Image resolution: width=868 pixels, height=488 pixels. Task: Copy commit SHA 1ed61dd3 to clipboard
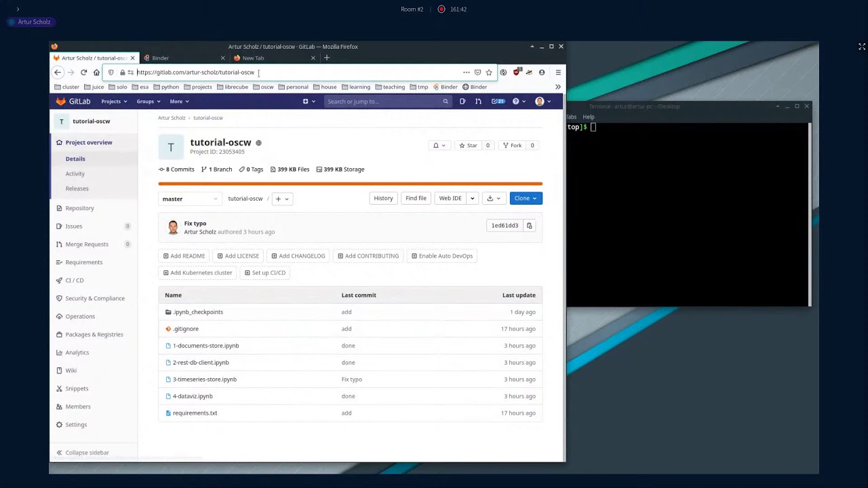tap(530, 226)
